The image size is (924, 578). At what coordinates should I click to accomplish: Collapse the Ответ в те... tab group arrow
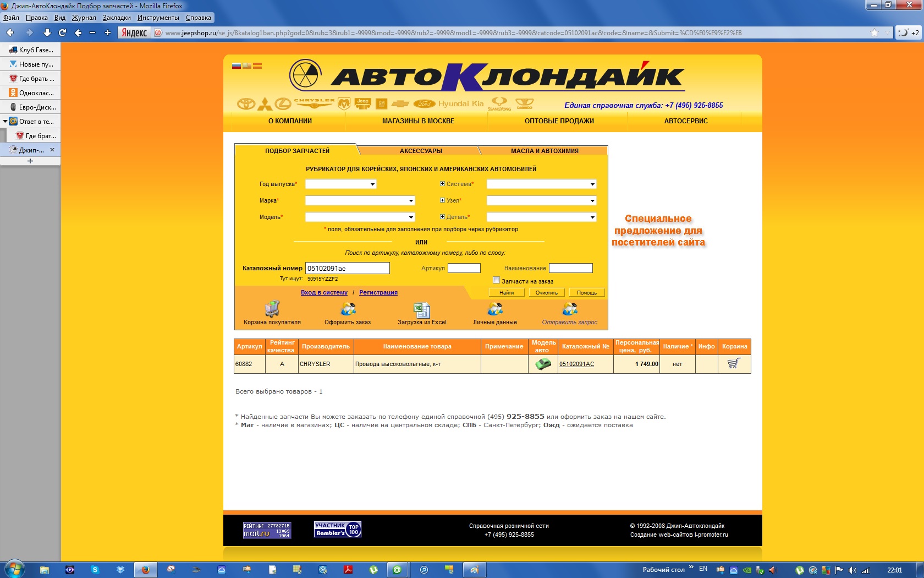pos(5,122)
